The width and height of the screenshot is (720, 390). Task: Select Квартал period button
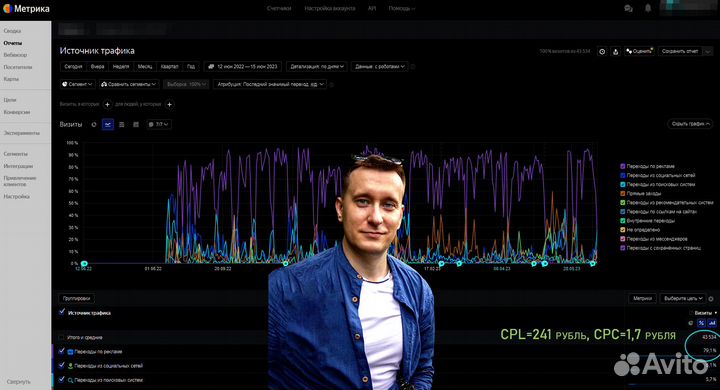(x=169, y=67)
